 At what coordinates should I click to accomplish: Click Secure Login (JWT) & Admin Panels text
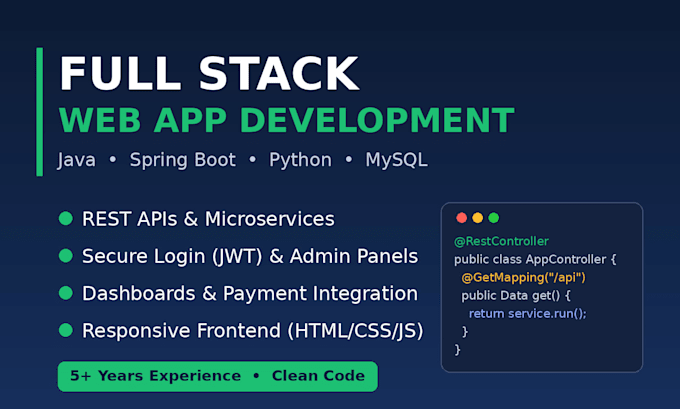pos(250,256)
